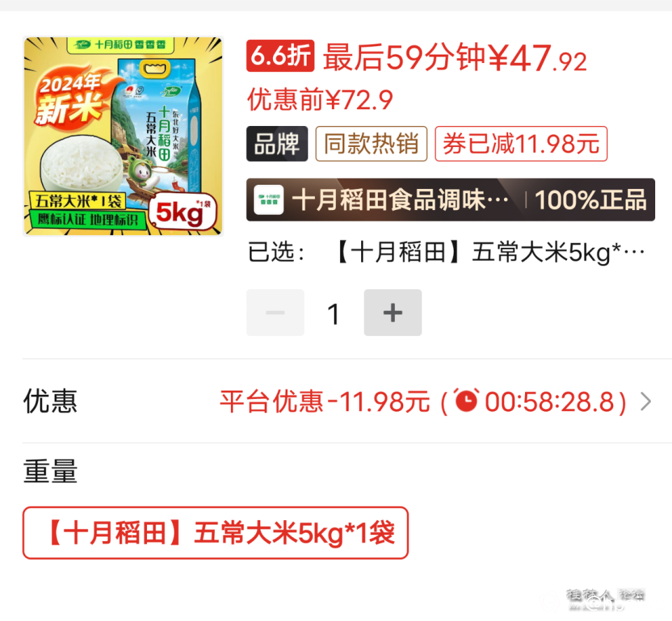This screenshot has height=621, width=672.
Task: Expand the 优惠 discount details chevron
Action: 645,402
